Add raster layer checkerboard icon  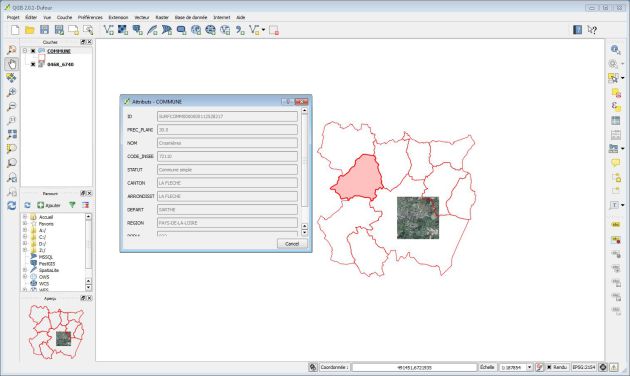pos(123,30)
